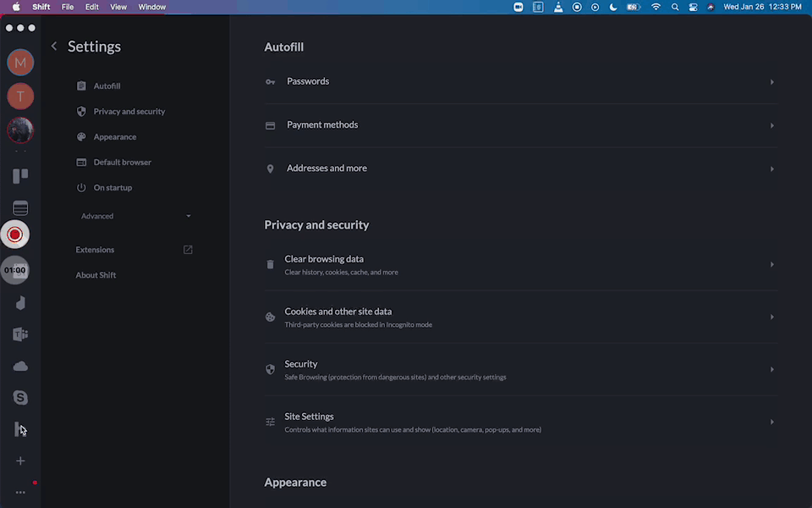The width and height of the screenshot is (812, 508).
Task: Open the Microsoft Teams sidebar app
Action: click(20, 334)
